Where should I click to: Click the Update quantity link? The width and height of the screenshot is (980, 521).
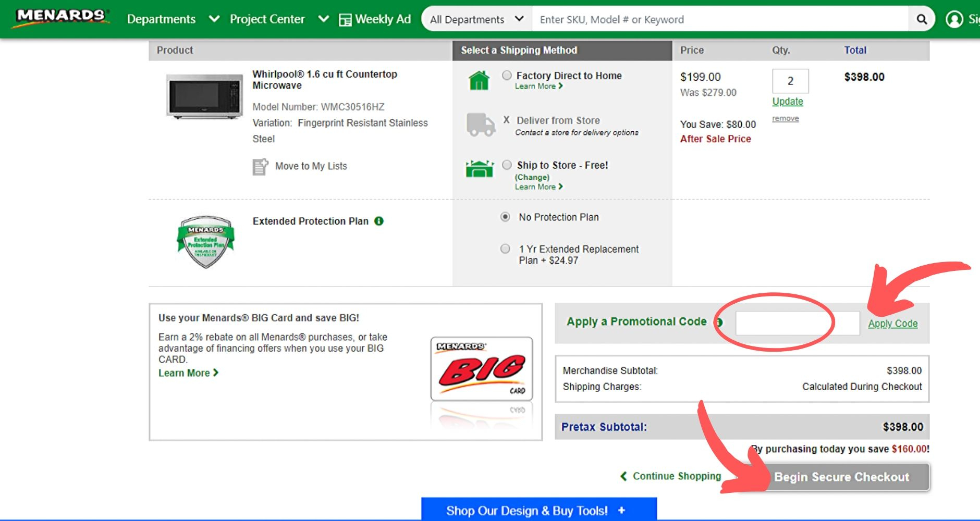[788, 102]
